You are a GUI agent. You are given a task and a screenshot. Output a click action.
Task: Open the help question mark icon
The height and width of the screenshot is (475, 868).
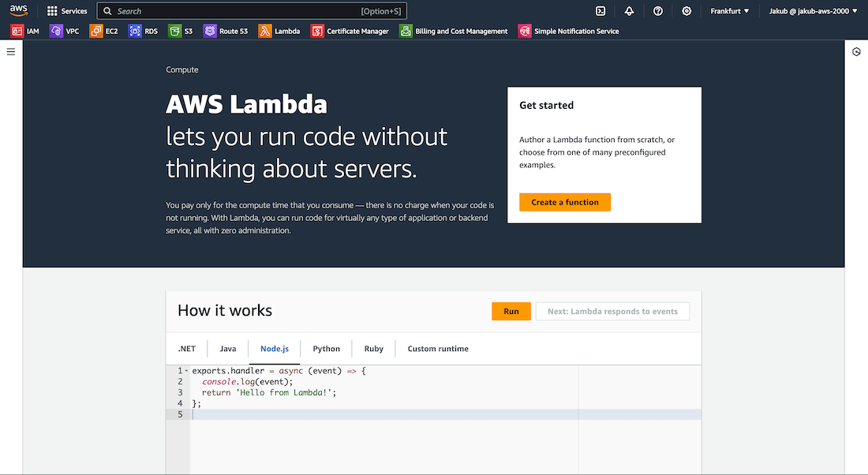coord(658,11)
